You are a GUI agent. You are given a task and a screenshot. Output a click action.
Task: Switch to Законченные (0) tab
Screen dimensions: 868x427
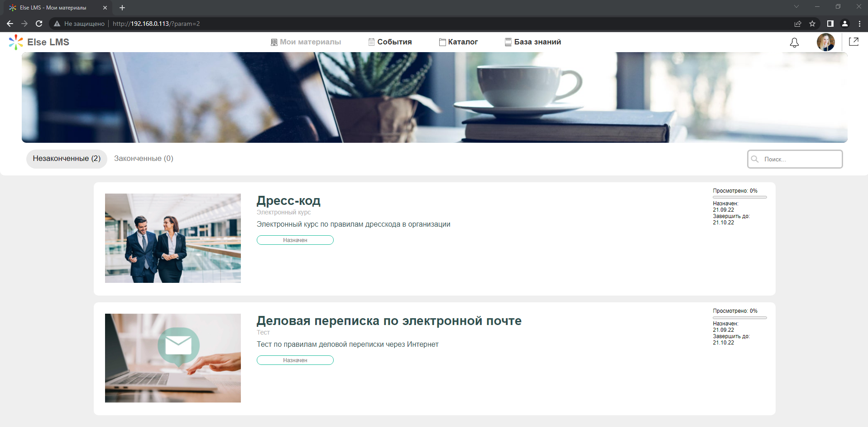click(144, 159)
